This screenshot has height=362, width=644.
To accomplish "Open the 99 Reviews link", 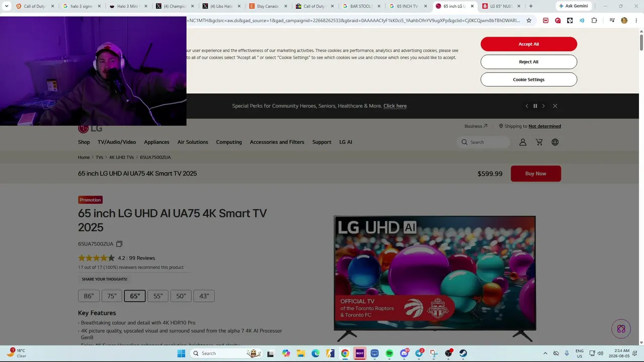I will tap(142, 258).
